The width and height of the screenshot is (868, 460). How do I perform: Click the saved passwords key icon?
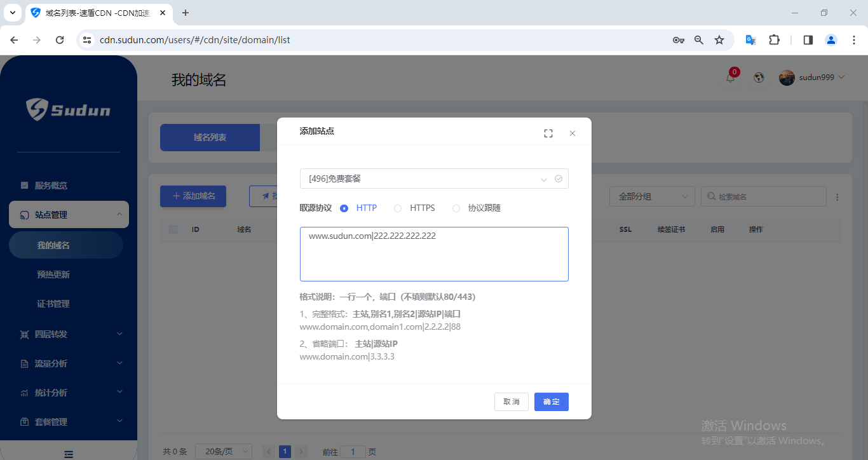pos(678,40)
